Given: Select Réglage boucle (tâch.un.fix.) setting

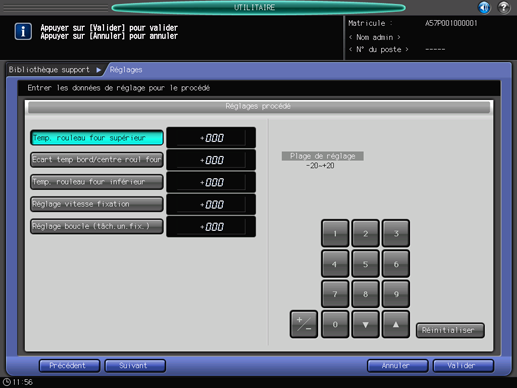Looking at the screenshot, I should click(x=97, y=226).
